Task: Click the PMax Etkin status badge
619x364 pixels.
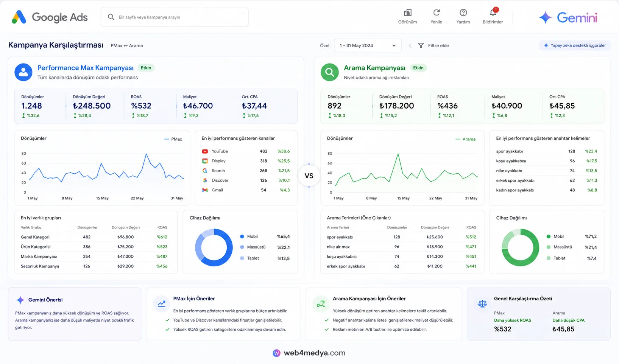Action: [x=146, y=68]
